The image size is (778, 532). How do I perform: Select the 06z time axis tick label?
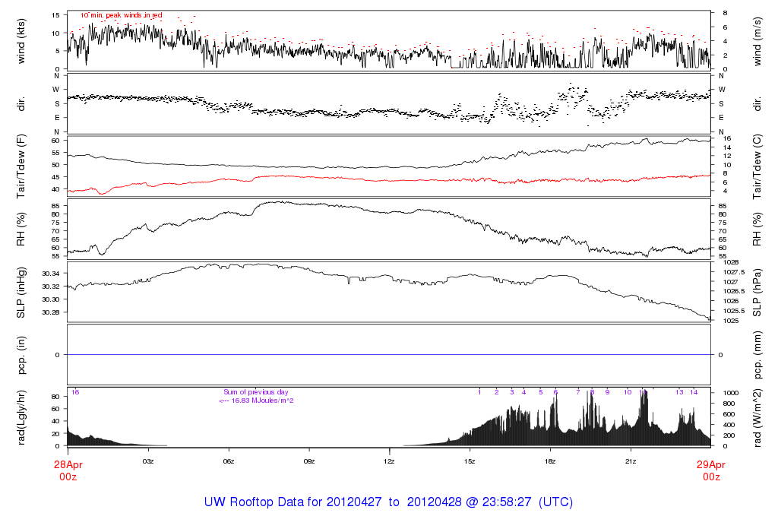228,461
